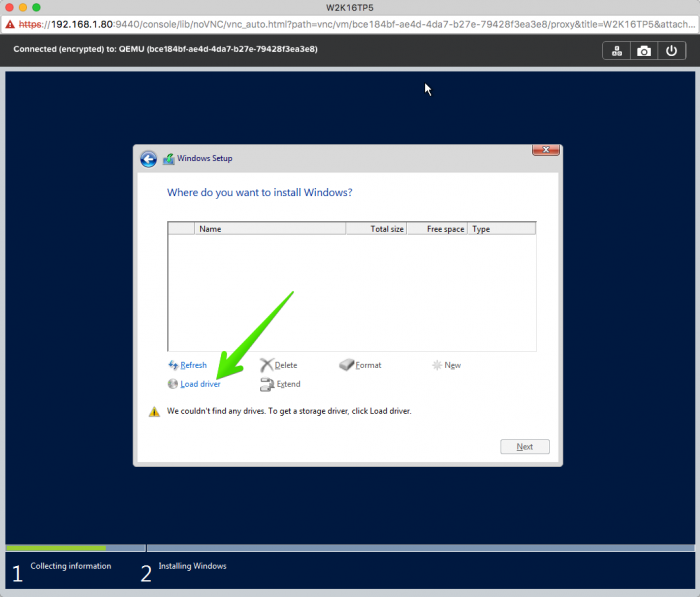This screenshot has width=700, height=597.
Task: Click the Load driver disc icon
Action: (173, 384)
